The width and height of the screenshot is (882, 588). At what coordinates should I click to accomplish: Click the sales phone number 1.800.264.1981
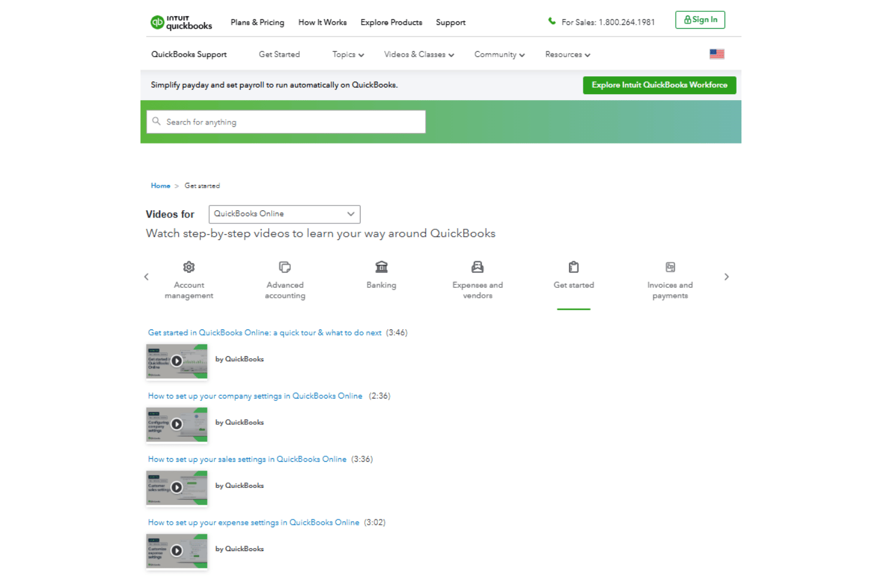point(627,23)
